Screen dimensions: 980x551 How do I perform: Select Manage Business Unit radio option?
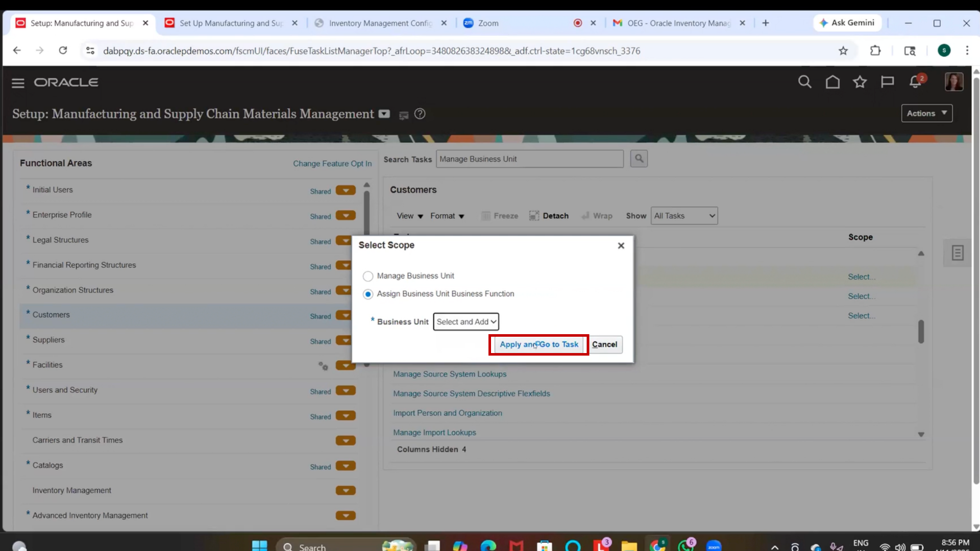(367, 276)
